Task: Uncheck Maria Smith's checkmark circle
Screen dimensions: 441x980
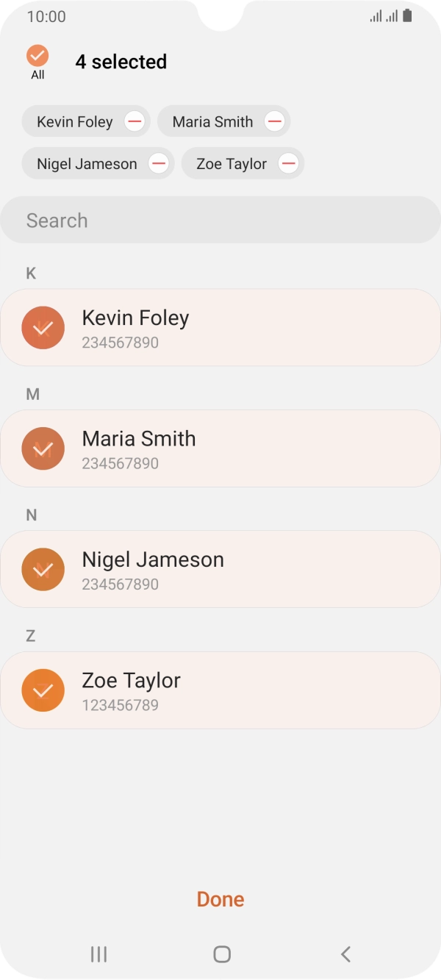Action: [x=43, y=448]
